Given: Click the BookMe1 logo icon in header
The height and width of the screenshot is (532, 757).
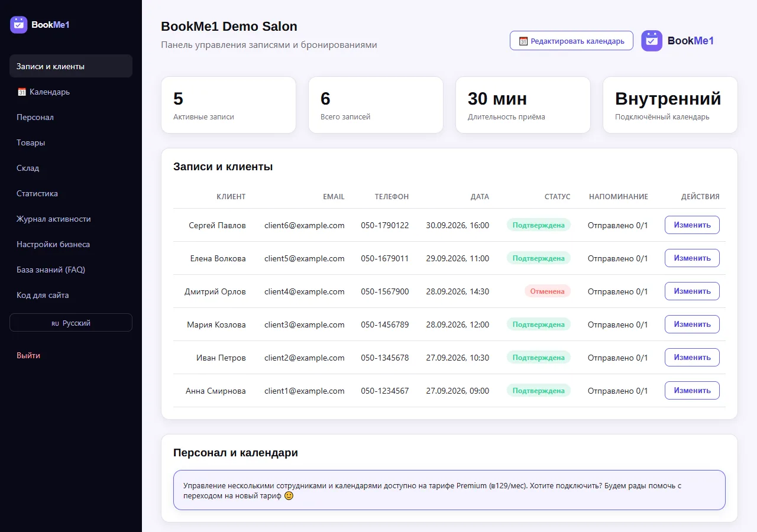Looking at the screenshot, I should [x=652, y=41].
